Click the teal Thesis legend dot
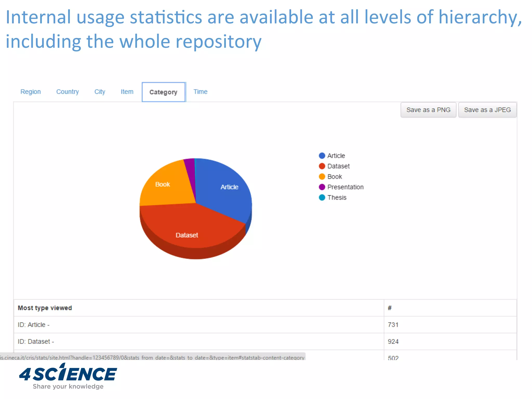The image size is (532, 399). pos(322,197)
